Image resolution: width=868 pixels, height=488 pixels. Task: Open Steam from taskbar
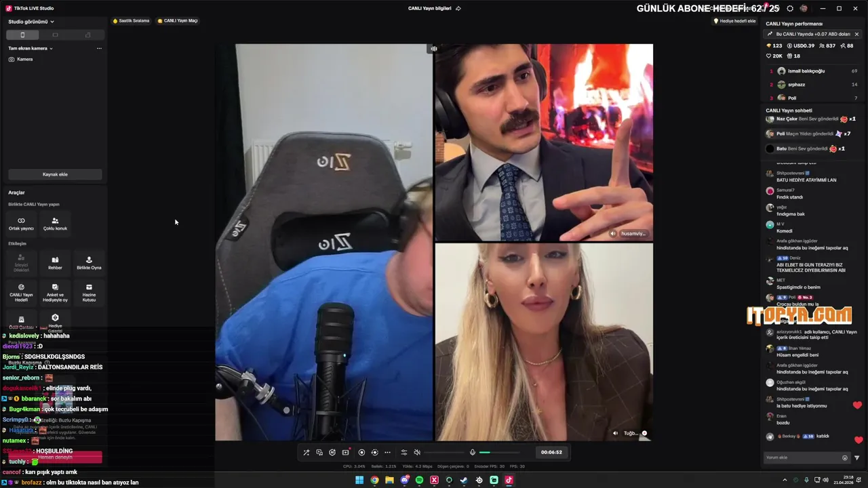[464, 480]
